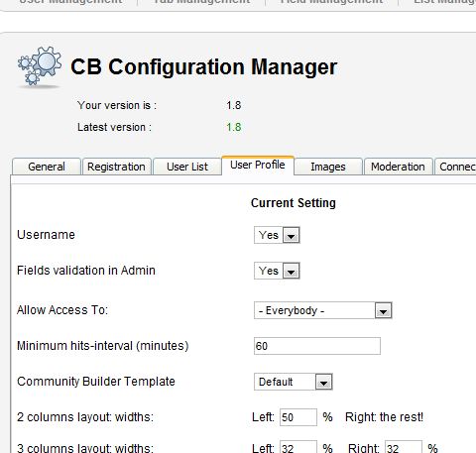Viewport: 476px width, 453px height.
Task: Open Tab Management in top menu
Action: pyautogui.click(x=201, y=2)
